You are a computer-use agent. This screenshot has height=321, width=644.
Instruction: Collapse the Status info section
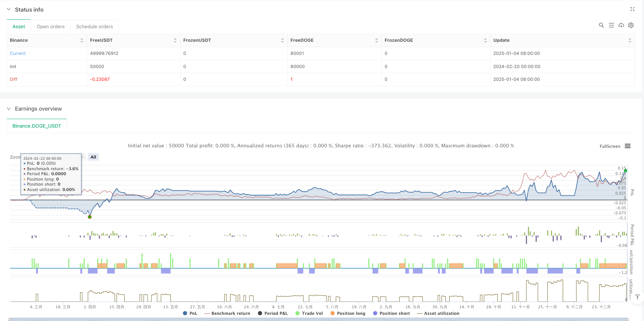pos(9,9)
